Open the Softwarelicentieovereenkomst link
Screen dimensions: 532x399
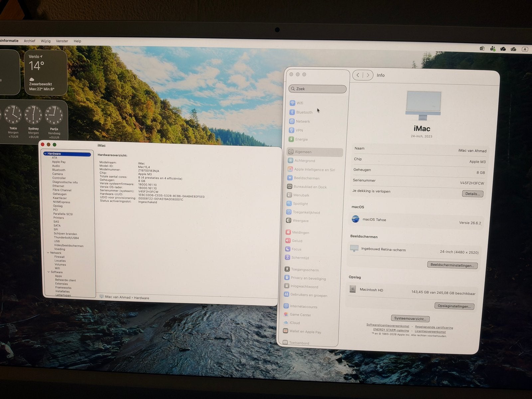388,326
